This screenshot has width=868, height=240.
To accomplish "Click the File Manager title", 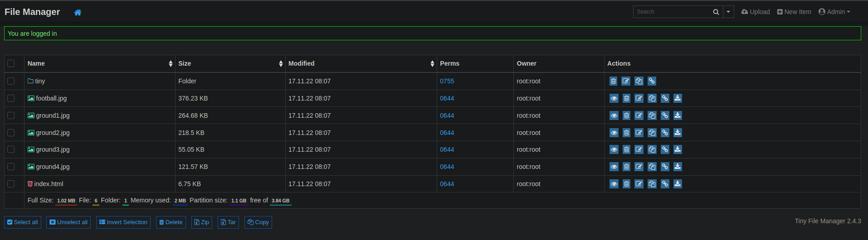I will pos(32,12).
